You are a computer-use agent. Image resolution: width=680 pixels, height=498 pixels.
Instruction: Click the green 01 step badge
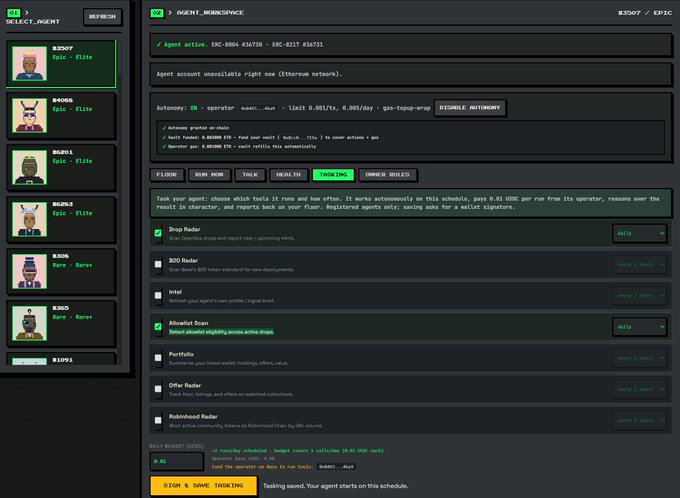[x=13, y=13]
